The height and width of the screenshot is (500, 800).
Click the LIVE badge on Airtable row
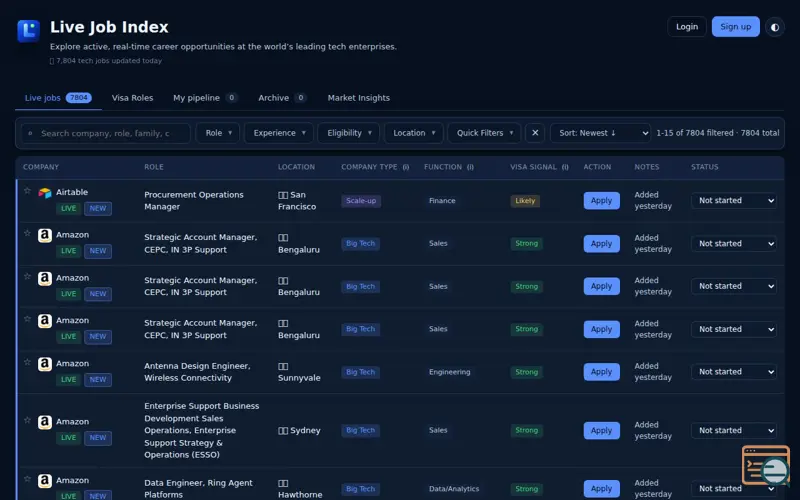(x=68, y=208)
